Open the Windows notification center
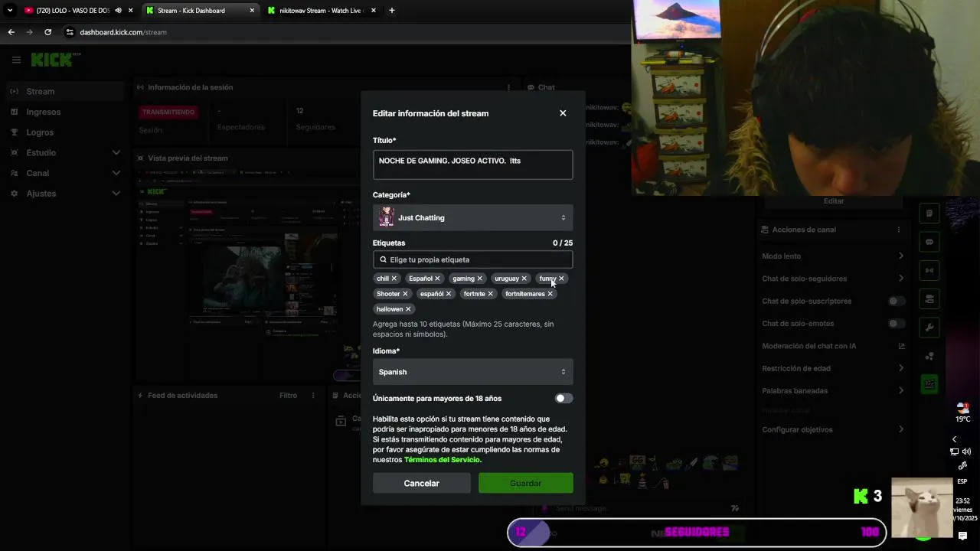This screenshot has height=551, width=980. 962,536
